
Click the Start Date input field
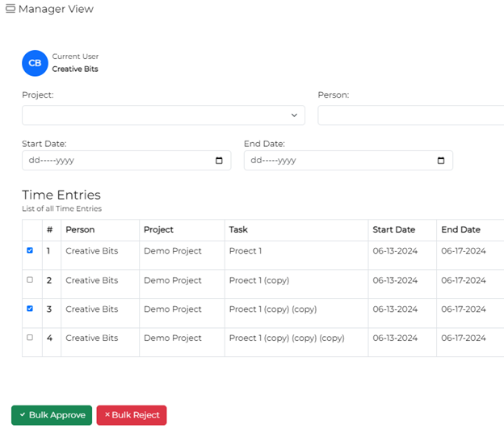pyautogui.click(x=126, y=161)
